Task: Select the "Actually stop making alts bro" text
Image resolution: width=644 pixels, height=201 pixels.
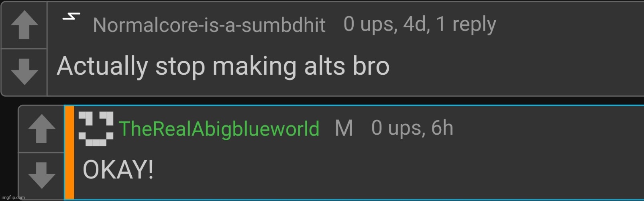Action: click(x=223, y=66)
